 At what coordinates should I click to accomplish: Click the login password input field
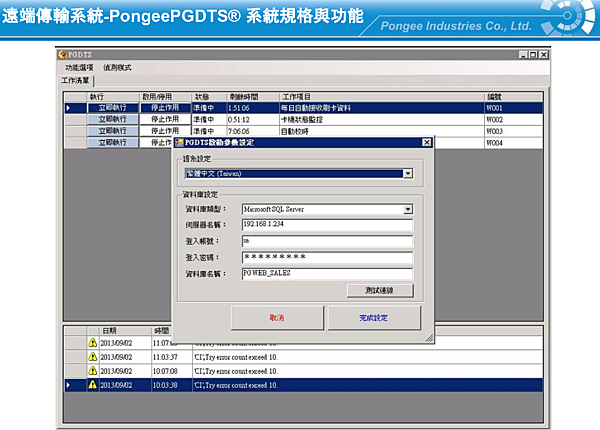coord(327,257)
